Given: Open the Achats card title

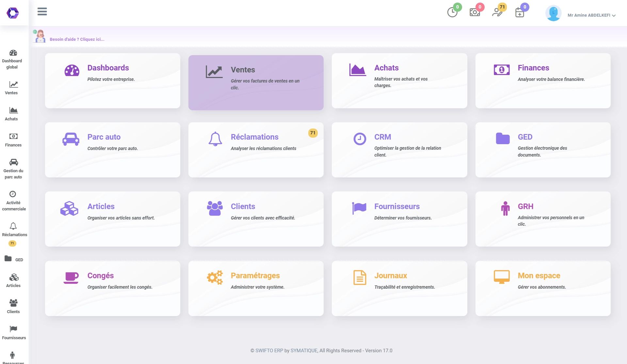Looking at the screenshot, I should pyautogui.click(x=386, y=68).
